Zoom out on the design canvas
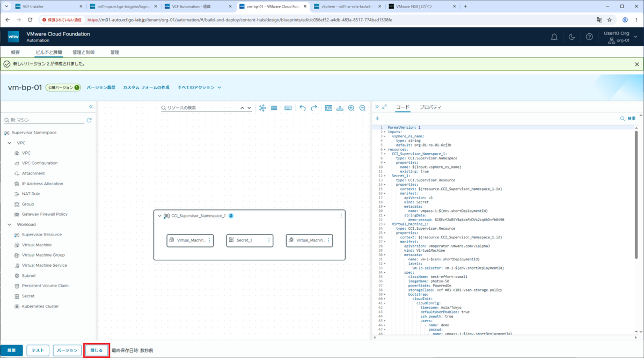The image size is (644, 358). (362, 108)
